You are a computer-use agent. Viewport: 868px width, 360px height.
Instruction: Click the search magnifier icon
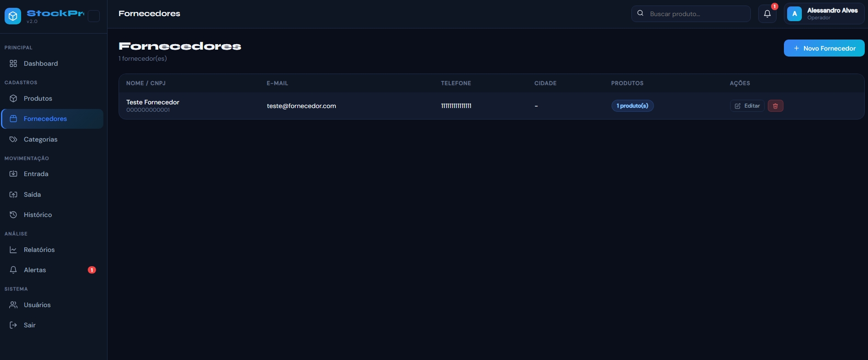click(640, 13)
